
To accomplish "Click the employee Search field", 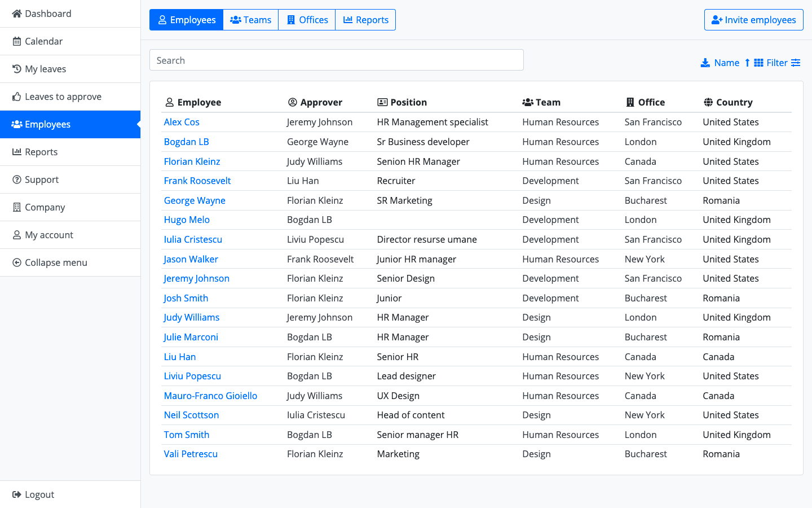I will (336, 60).
